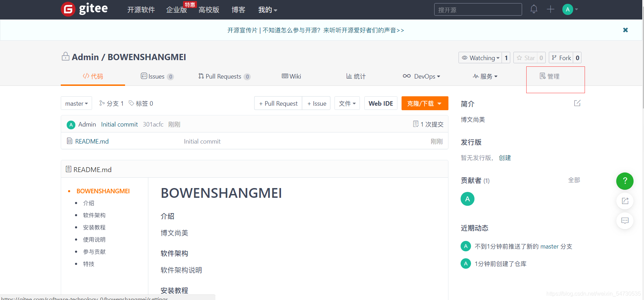View commit history 1 次提交
The image size is (644, 300).
[428, 124]
